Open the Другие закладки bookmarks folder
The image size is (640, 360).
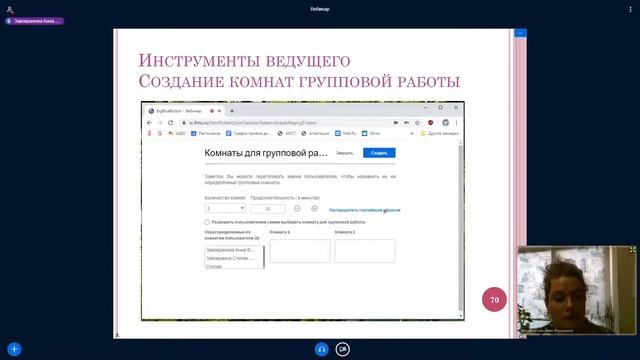click(440, 133)
